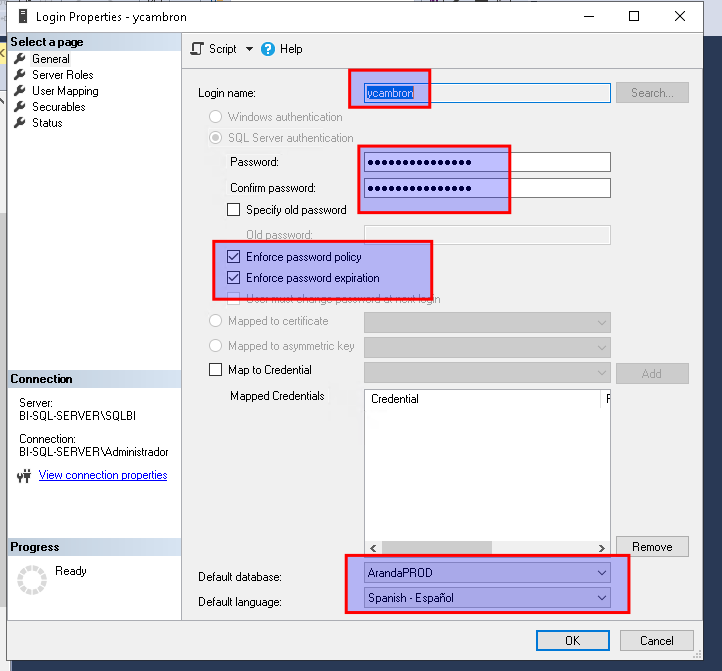Click the connection properties icon
This screenshot has width=722, height=671.
tap(25, 476)
